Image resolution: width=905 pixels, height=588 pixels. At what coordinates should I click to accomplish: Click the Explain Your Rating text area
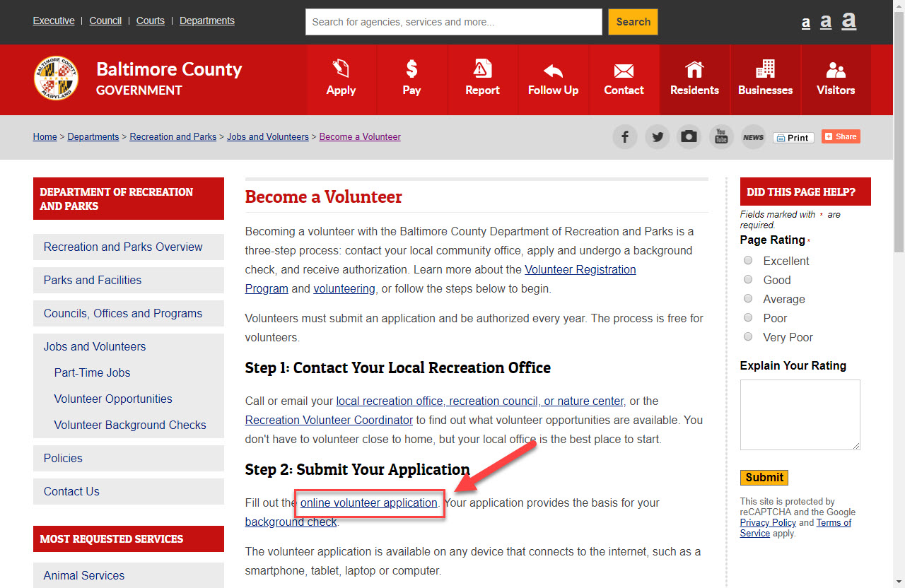[x=800, y=415]
